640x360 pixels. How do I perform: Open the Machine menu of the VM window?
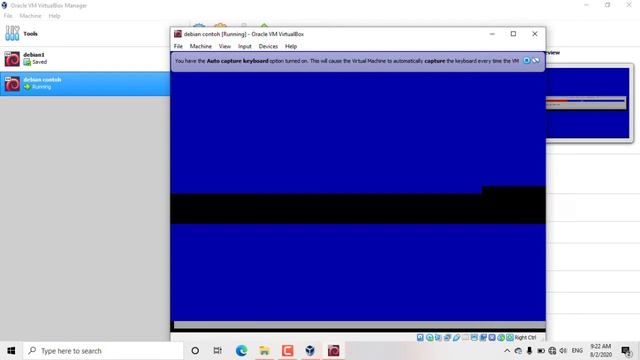pos(200,46)
